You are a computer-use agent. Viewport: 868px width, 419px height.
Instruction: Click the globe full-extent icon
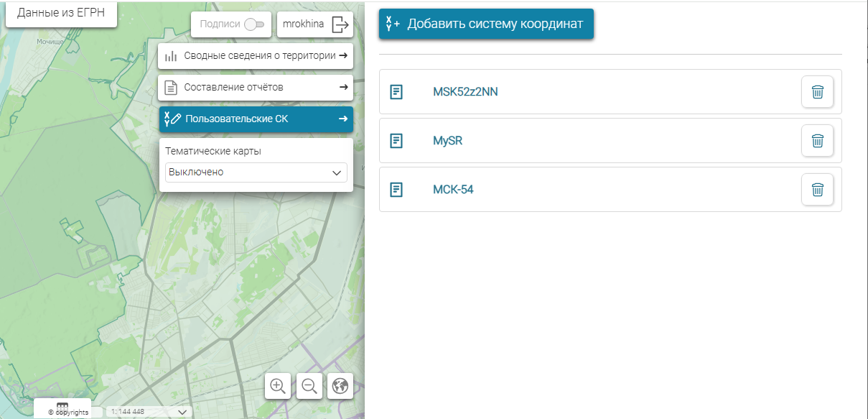click(340, 386)
